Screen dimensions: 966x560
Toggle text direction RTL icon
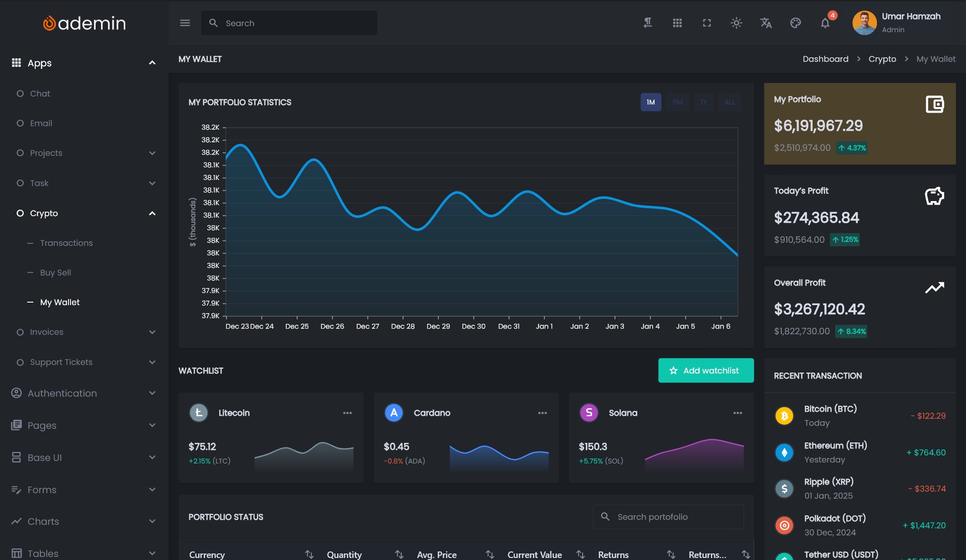pos(648,23)
